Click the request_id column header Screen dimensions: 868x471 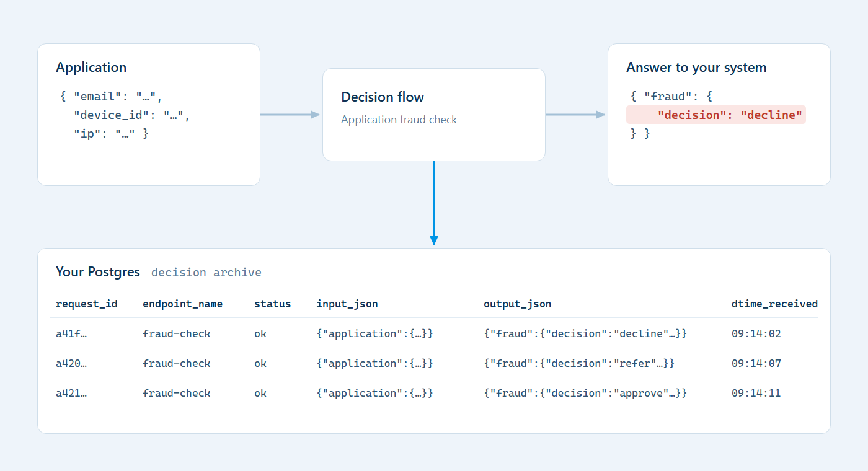[x=87, y=304]
